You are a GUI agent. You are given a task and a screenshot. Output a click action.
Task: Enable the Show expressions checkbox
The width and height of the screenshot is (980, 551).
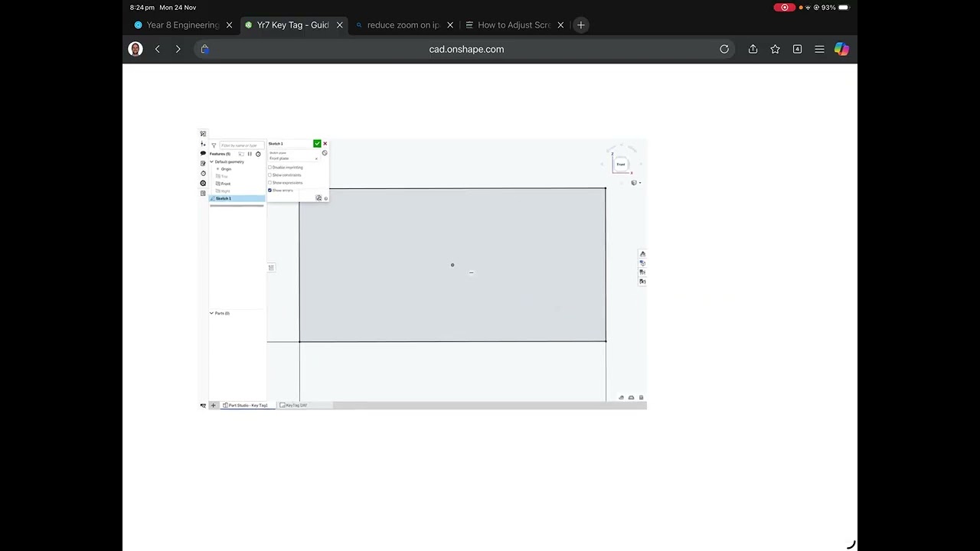[x=269, y=183]
